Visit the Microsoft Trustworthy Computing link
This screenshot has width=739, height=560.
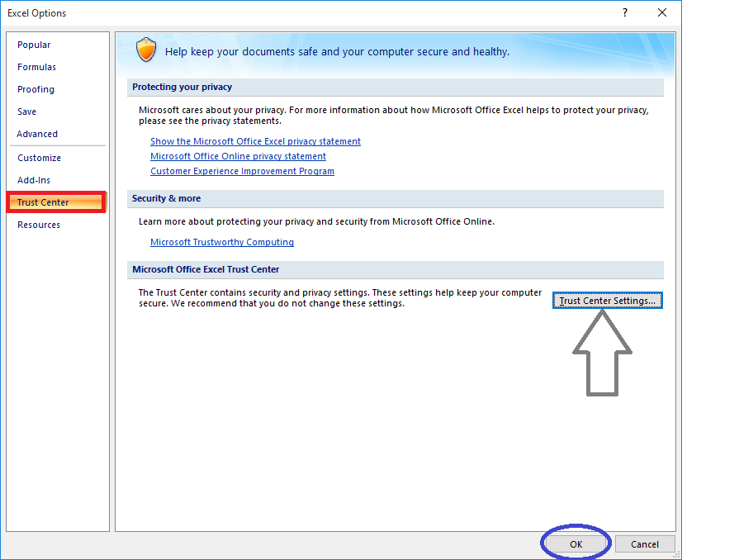coord(222,242)
